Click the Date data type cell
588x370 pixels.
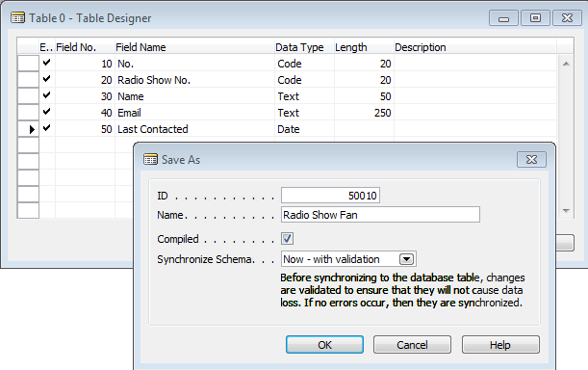(x=304, y=129)
